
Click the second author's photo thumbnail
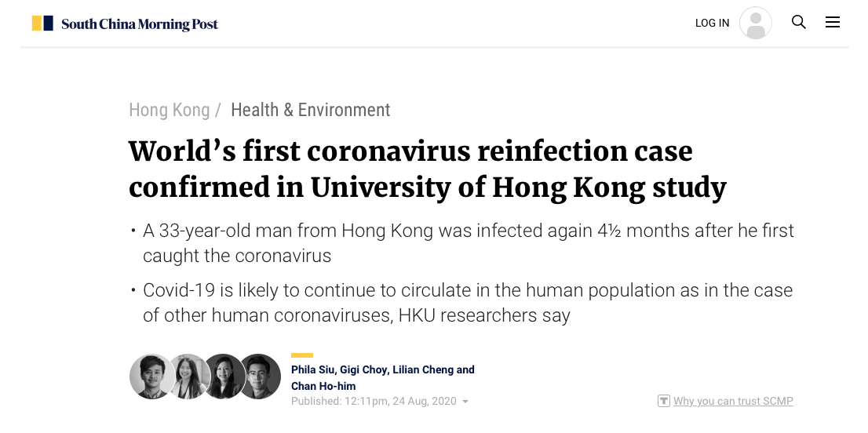(188, 377)
